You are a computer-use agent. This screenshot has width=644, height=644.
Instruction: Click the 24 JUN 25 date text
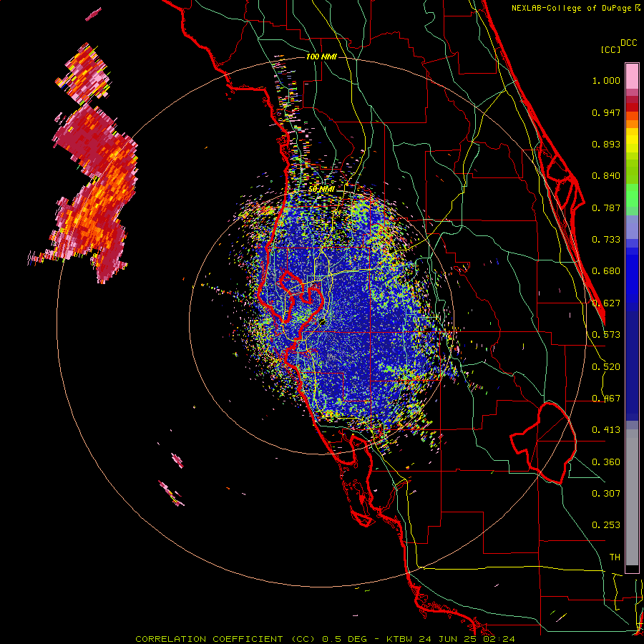pyautogui.click(x=448, y=639)
